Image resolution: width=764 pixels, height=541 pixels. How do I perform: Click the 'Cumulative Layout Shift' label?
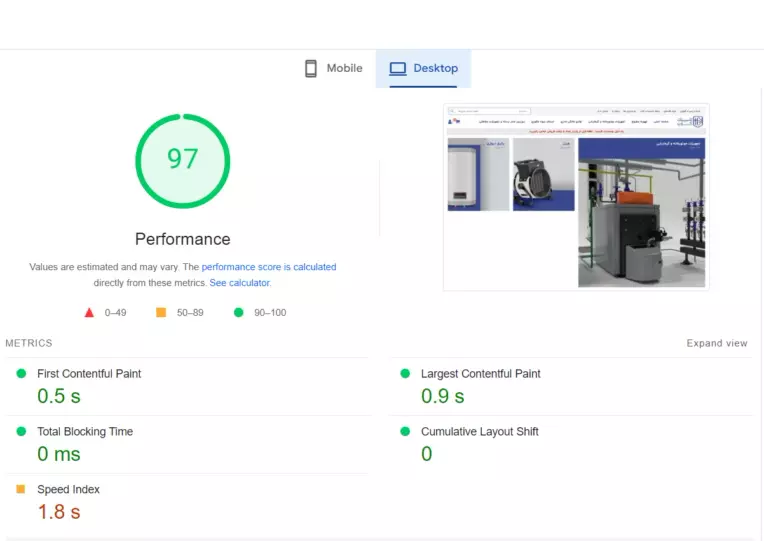click(x=480, y=432)
